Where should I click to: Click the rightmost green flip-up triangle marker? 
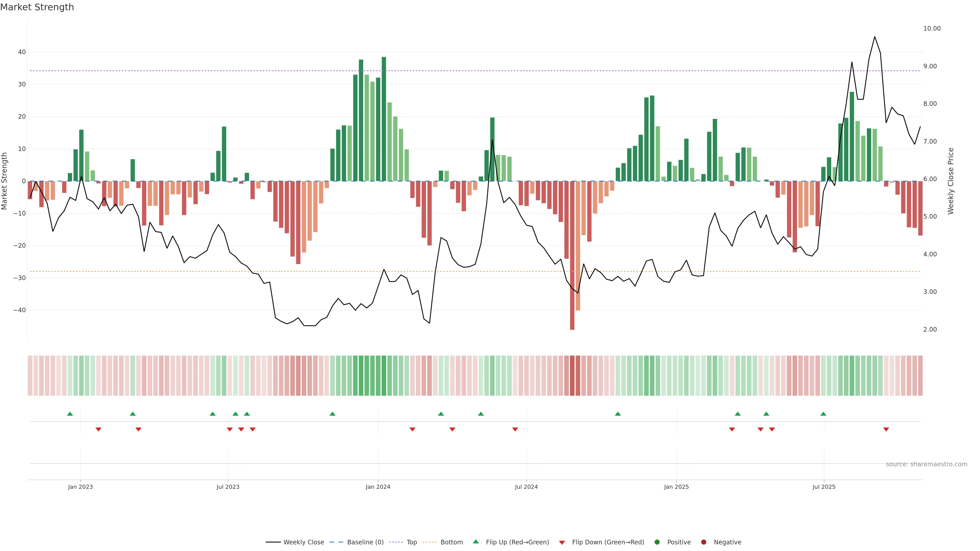(823, 414)
